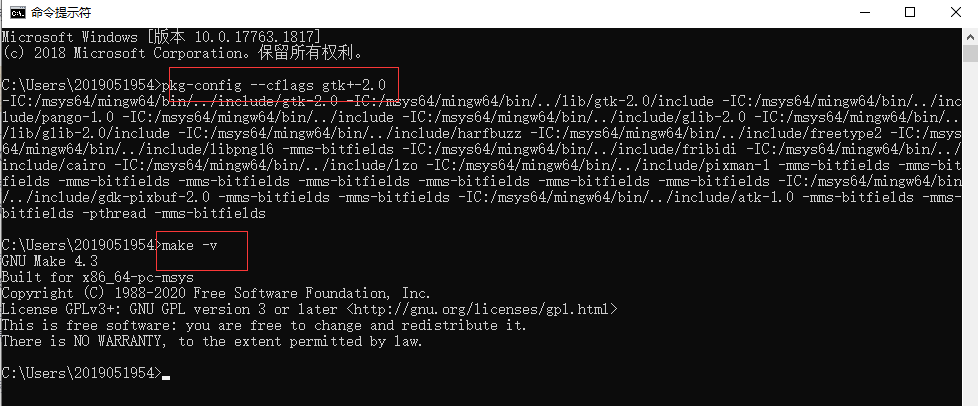Click the Built for x86_64-pc-msys line

point(98,278)
